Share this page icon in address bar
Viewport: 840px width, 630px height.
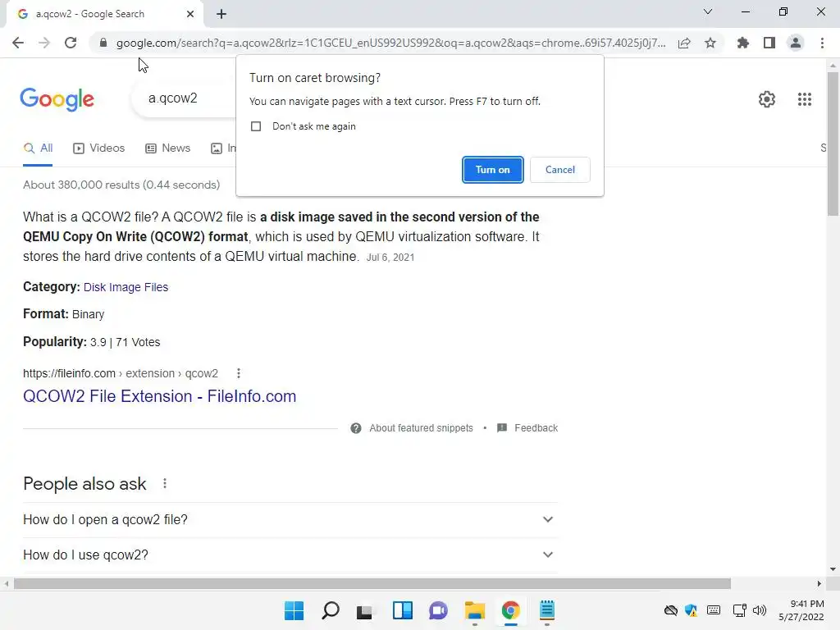(684, 43)
